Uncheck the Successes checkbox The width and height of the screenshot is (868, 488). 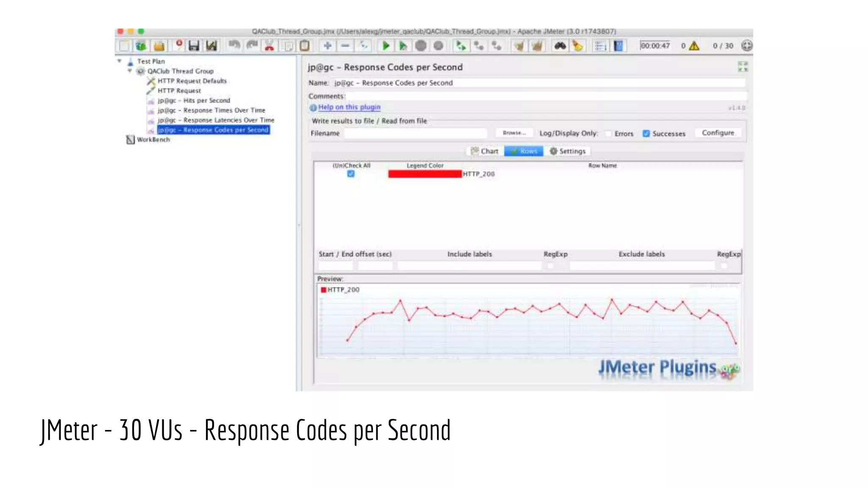(x=646, y=133)
